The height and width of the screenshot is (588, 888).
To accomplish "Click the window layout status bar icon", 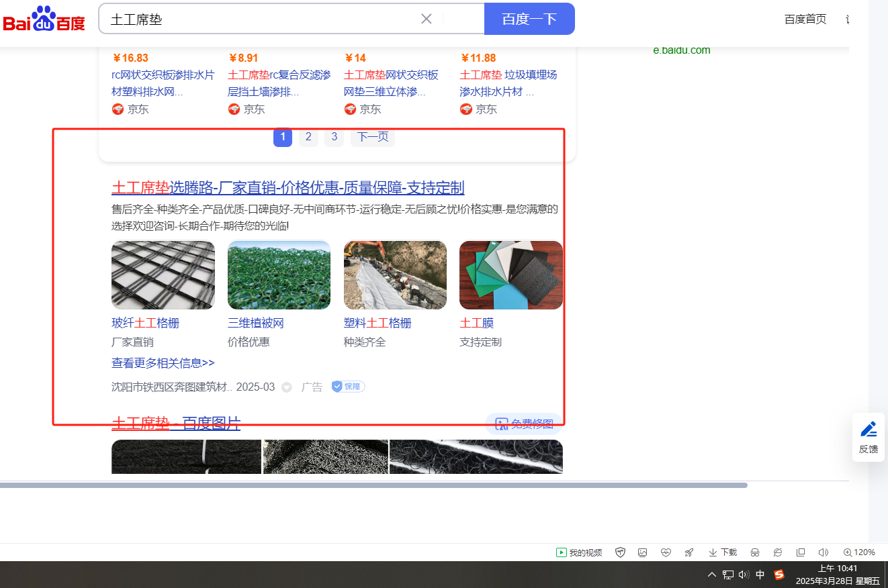I will (801, 552).
